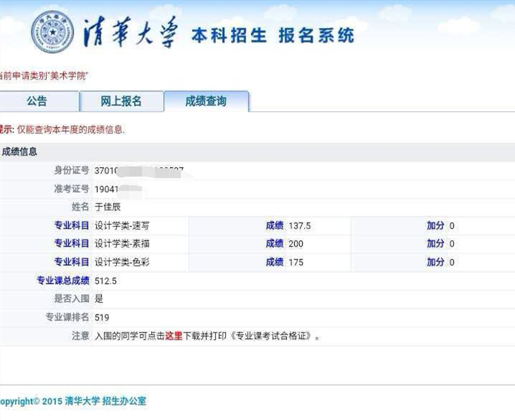515x420 pixels.
Task: Click the 专业科目 label of the 速写 row
Action: (72, 226)
